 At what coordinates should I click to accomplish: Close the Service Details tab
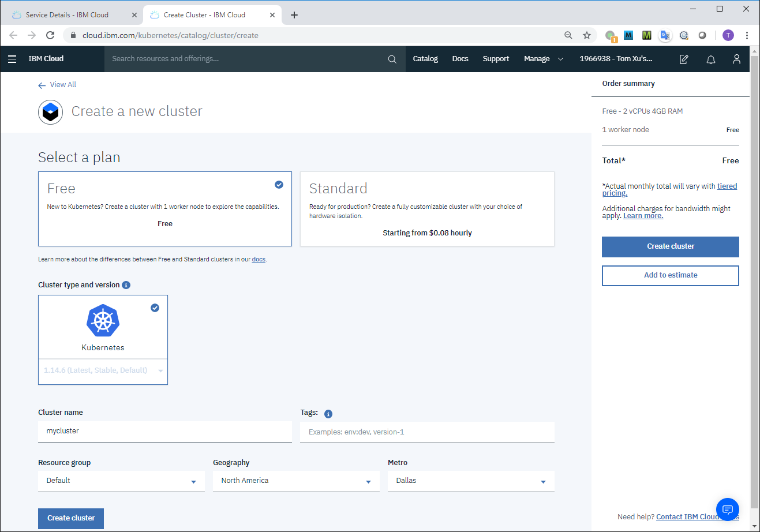[x=134, y=15]
